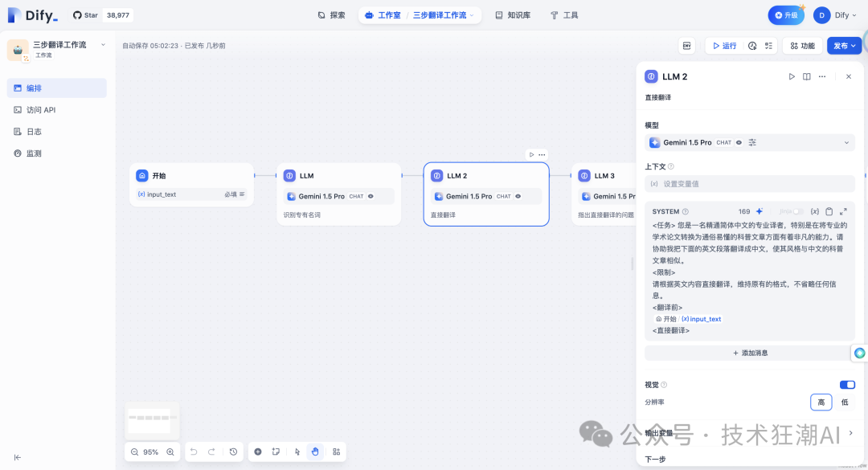Screen dimensions: 868x470
Task: Open the change history icon
Action: [x=234, y=452]
